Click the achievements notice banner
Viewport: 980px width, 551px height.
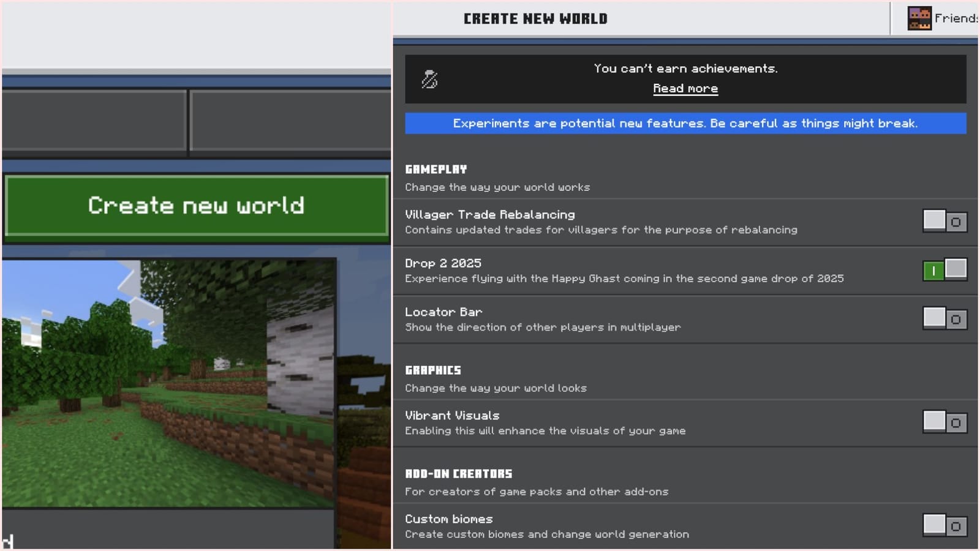(685, 78)
